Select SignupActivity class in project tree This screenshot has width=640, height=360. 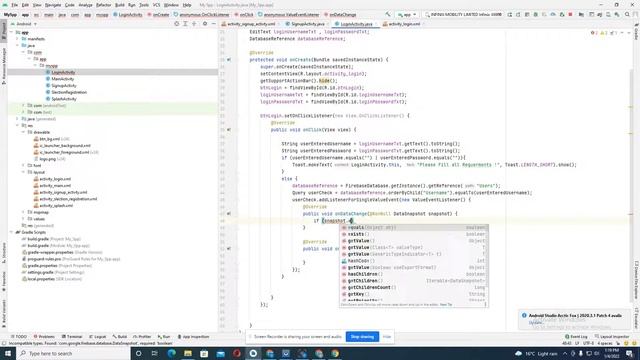pyautogui.click(x=64, y=86)
